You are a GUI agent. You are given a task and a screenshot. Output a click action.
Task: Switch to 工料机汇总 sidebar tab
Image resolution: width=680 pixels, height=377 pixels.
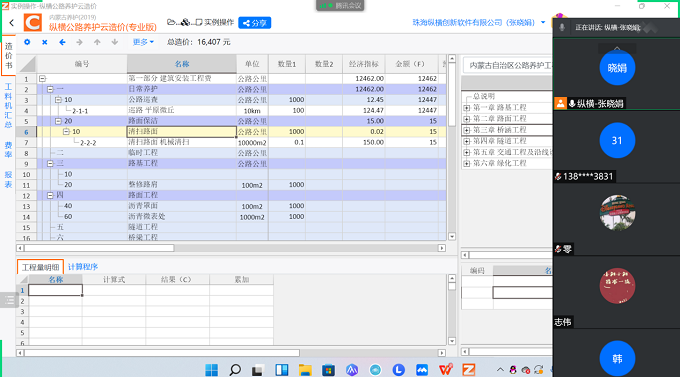[x=8, y=105]
